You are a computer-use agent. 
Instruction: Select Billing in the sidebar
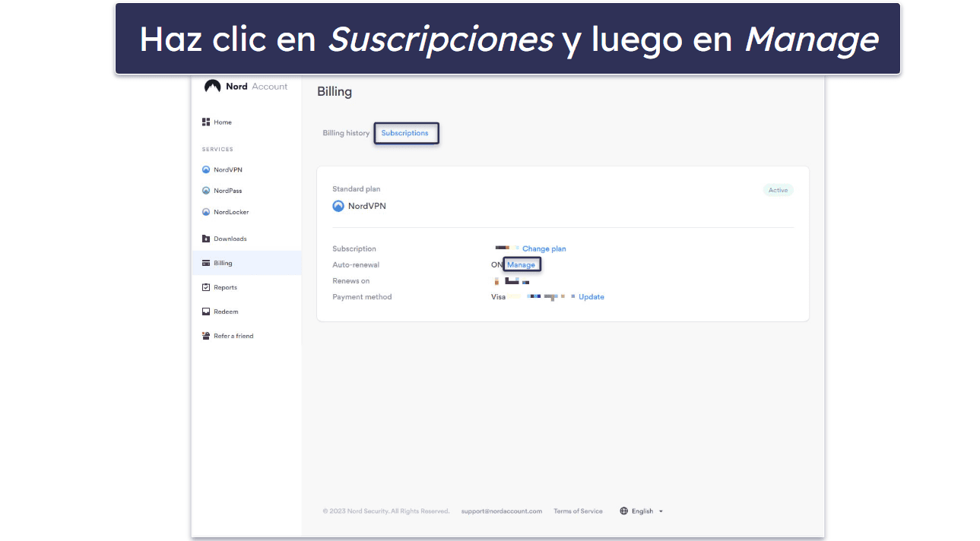(x=246, y=263)
